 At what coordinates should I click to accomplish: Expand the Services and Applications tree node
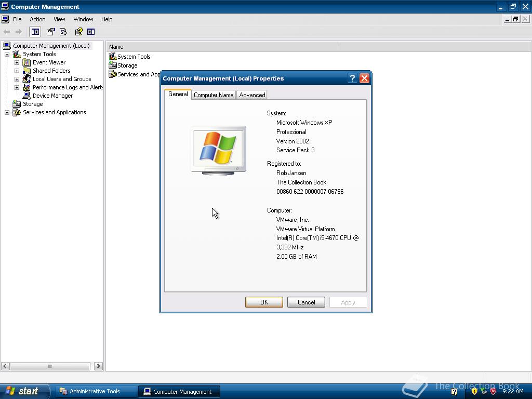pos(7,112)
